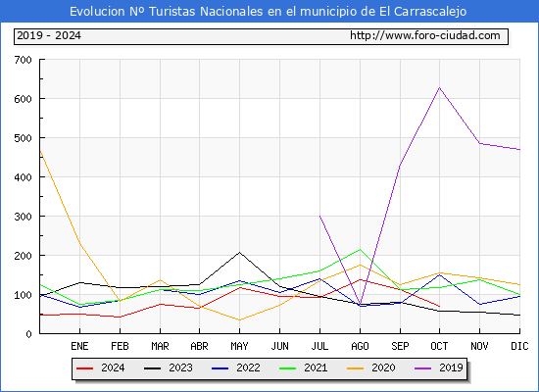Select the 2023 legend label
Image resolution: width=539 pixels, height=392 pixels.
click(x=180, y=367)
